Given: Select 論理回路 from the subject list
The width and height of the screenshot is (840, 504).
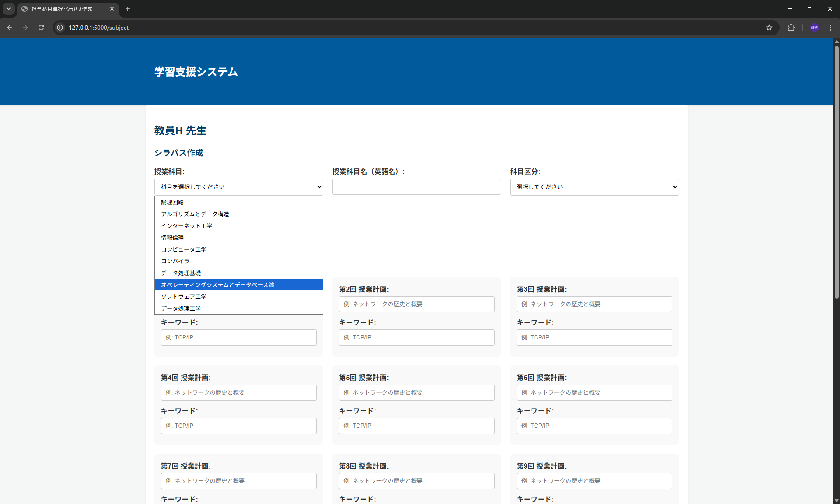Looking at the screenshot, I should 172,202.
